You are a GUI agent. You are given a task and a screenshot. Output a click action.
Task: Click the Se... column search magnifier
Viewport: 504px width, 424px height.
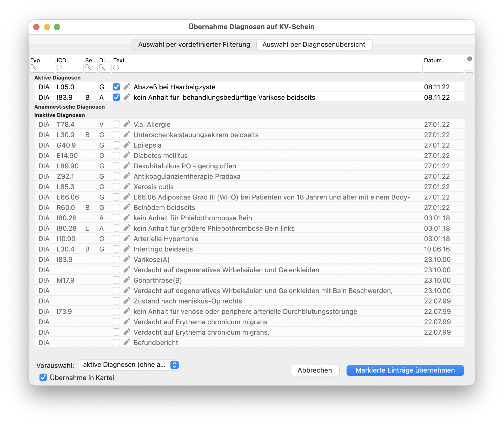point(88,68)
